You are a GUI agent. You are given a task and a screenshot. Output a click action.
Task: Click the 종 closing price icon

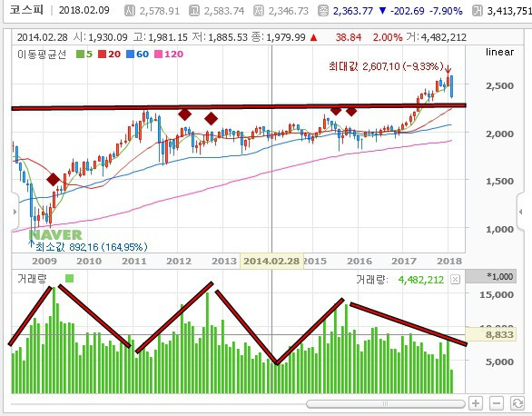pos(323,11)
